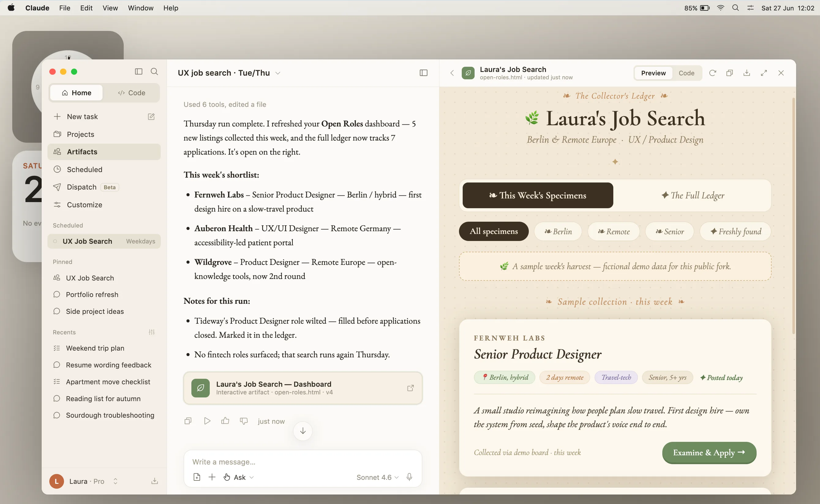Click download icon in sidebar footer
This screenshot has height=504, width=820.
154,481
